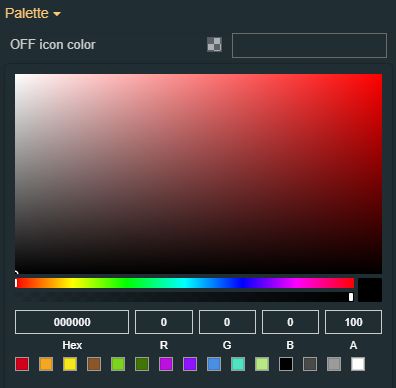The width and height of the screenshot is (396, 388).
Task: Select the dark green preset swatch
Action: coord(142,364)
